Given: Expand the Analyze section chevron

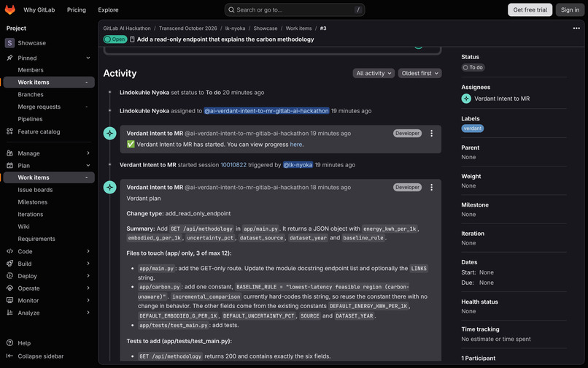Looking at the screenshot, I should 88,313.
